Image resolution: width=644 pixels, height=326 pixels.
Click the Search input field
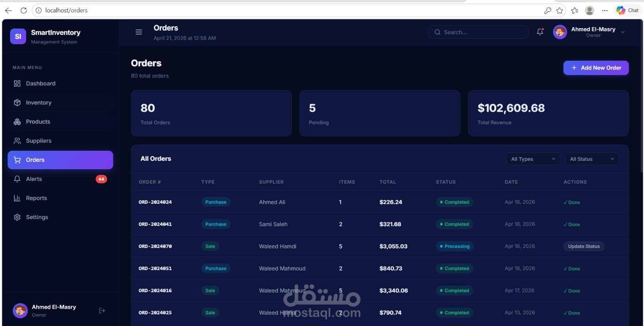[x=478, y=32]
